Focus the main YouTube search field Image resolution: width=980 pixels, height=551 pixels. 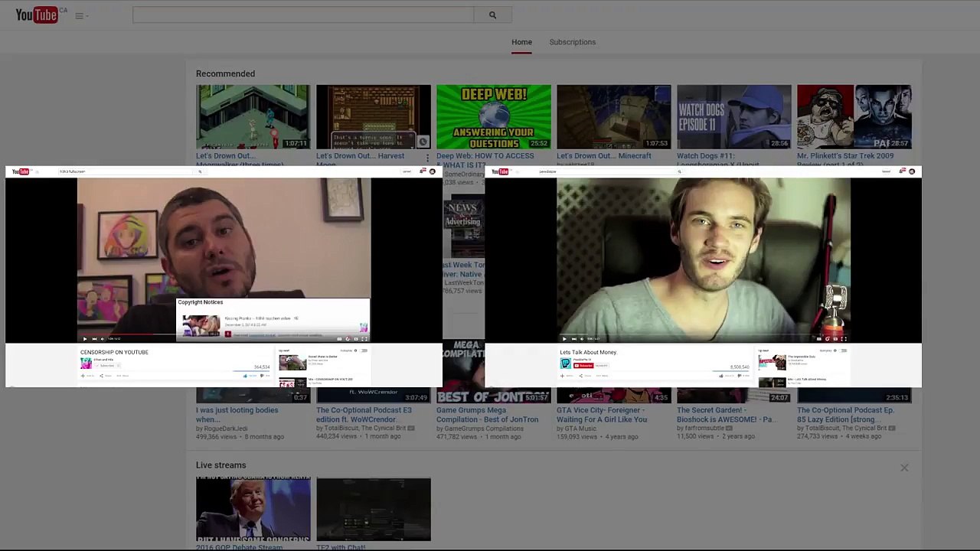pyautogui.click(x=303, y=15)
